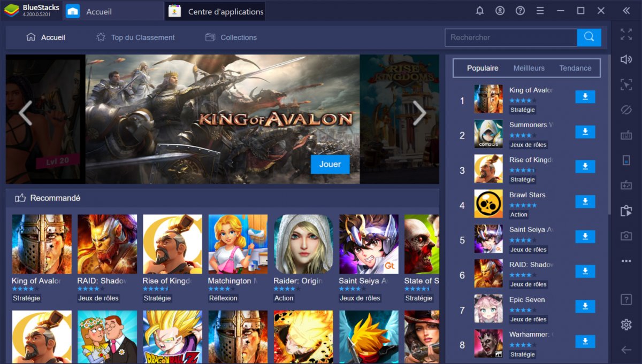The image size is (642, 364).
Task: Click the volume speaker icon in the side toolbar
Action: (626, 59)
